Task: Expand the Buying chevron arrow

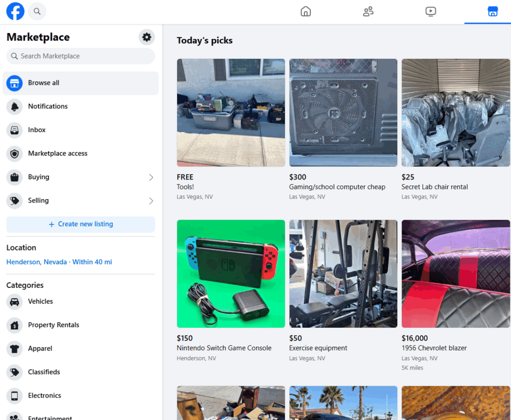Action: point(151,177)
